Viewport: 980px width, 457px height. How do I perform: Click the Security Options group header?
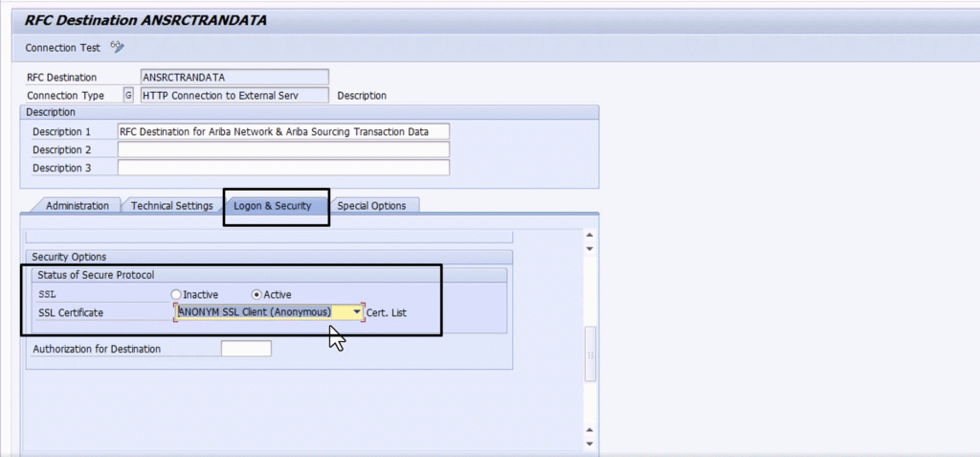269,257
